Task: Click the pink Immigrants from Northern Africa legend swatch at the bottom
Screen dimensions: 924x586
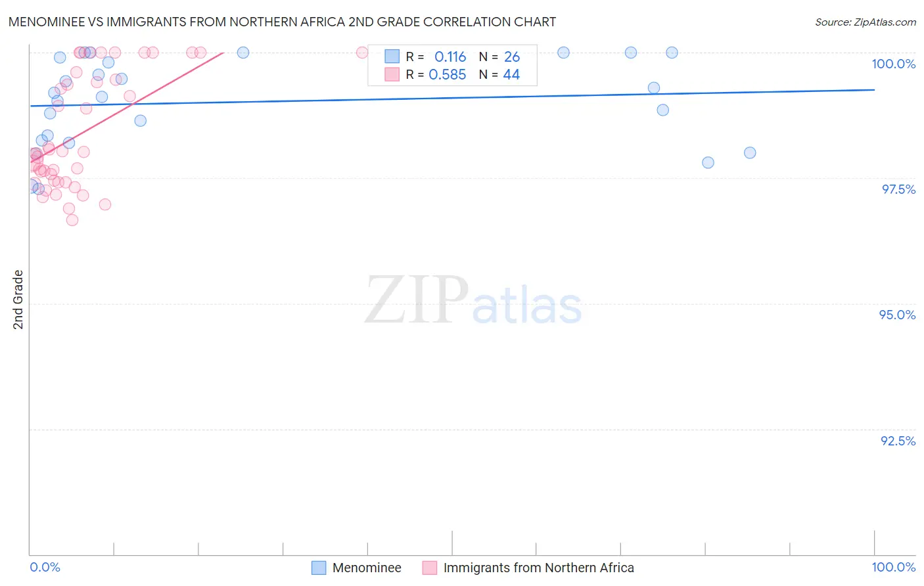Action: coord(430,568)
